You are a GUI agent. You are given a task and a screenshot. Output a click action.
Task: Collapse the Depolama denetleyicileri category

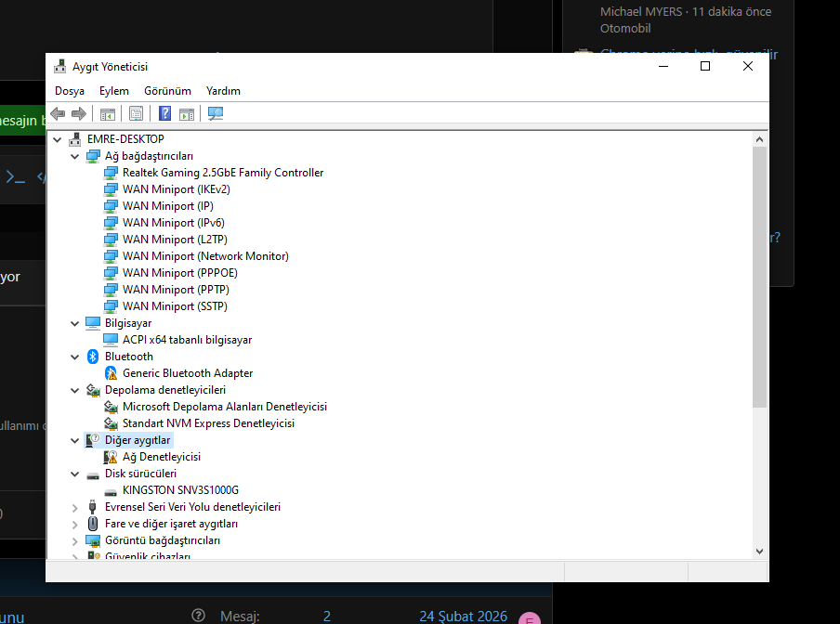(x=75, y=390)
